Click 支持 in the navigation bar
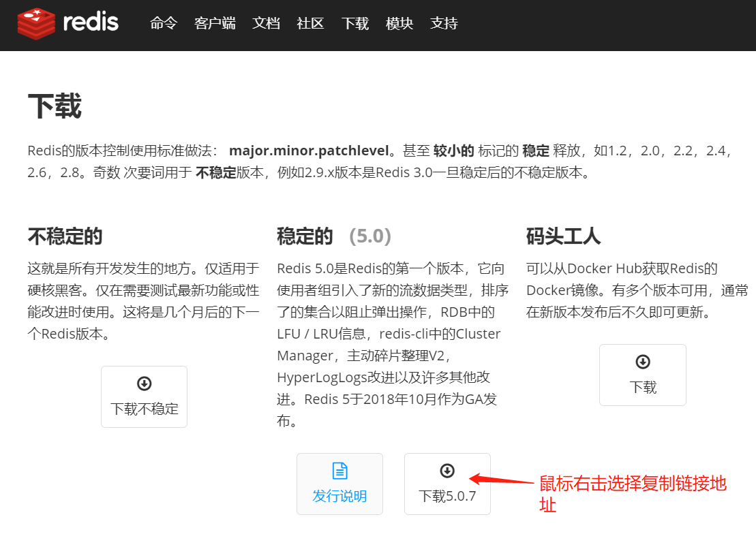756x547 pixels. (444, 23)
